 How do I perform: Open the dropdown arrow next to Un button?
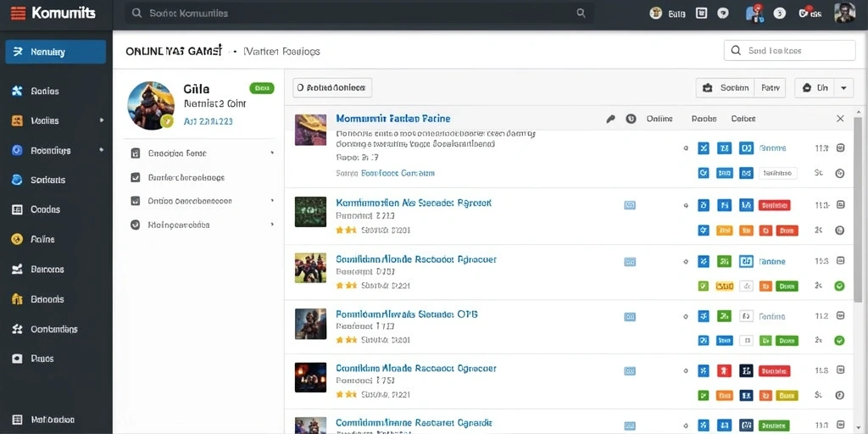coord(843,87)
